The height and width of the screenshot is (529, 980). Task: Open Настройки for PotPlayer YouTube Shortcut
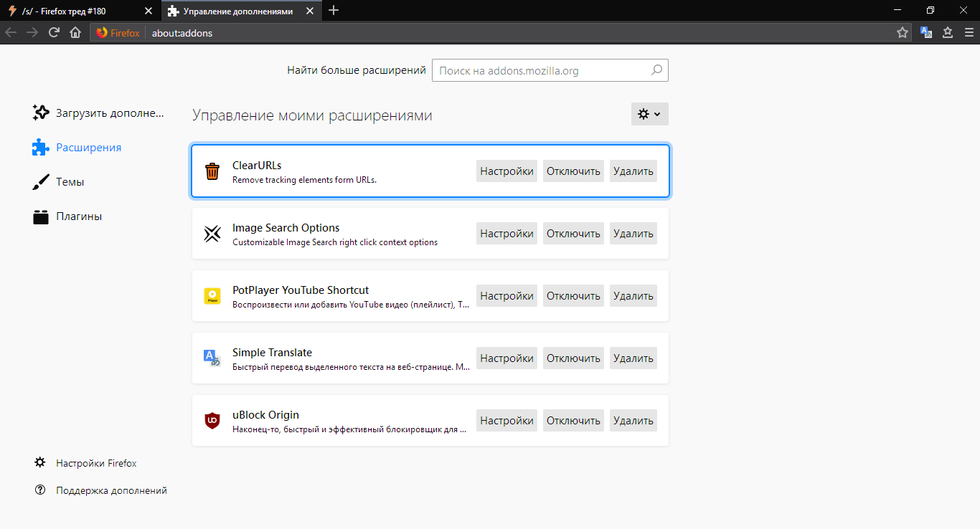coord(507,296)
